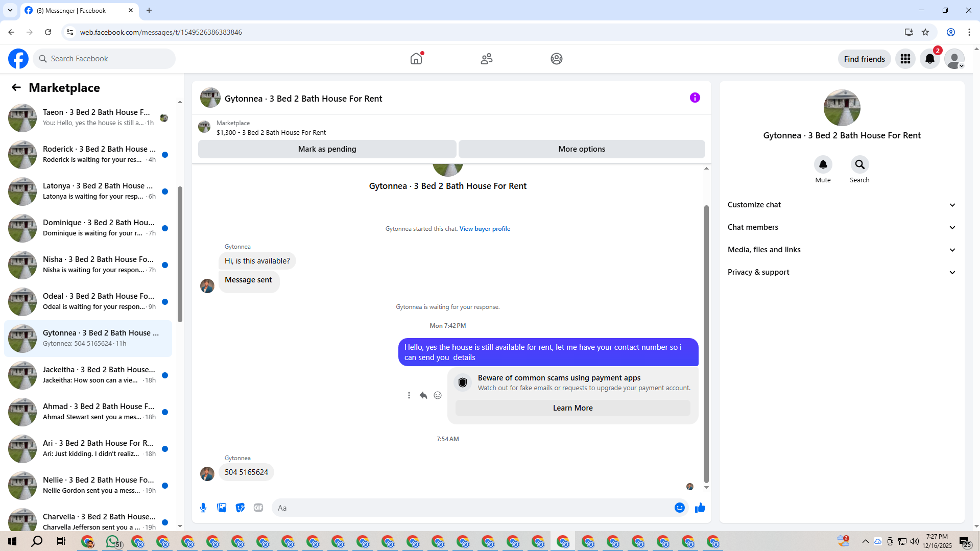Reply to the scam warning message
This screenshot has height=551, width=980.
[423, 395]
